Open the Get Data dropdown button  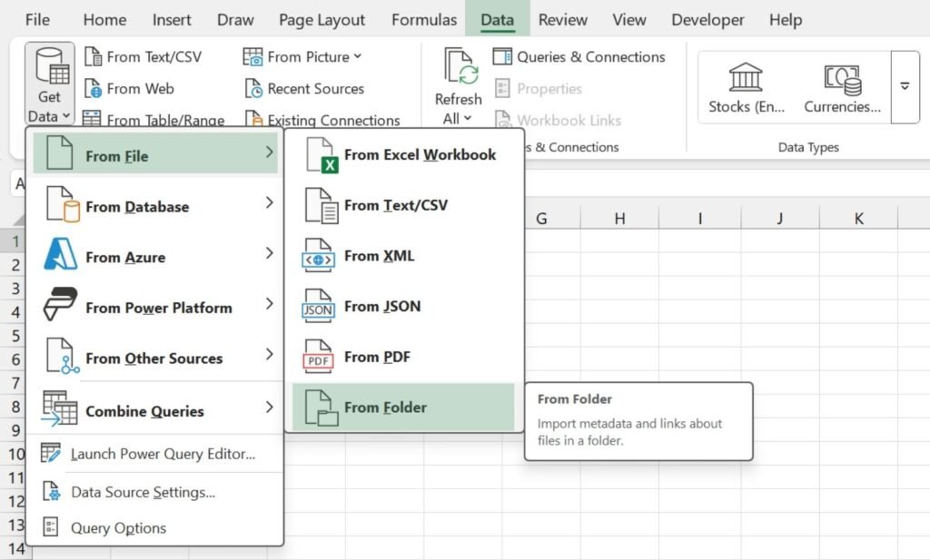tap(49, 83)
